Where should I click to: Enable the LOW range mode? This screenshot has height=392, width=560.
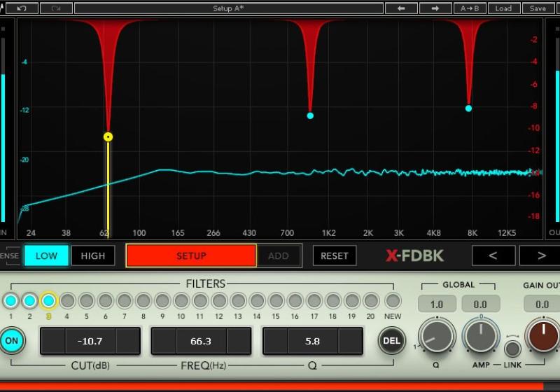[x=46, y=255]
